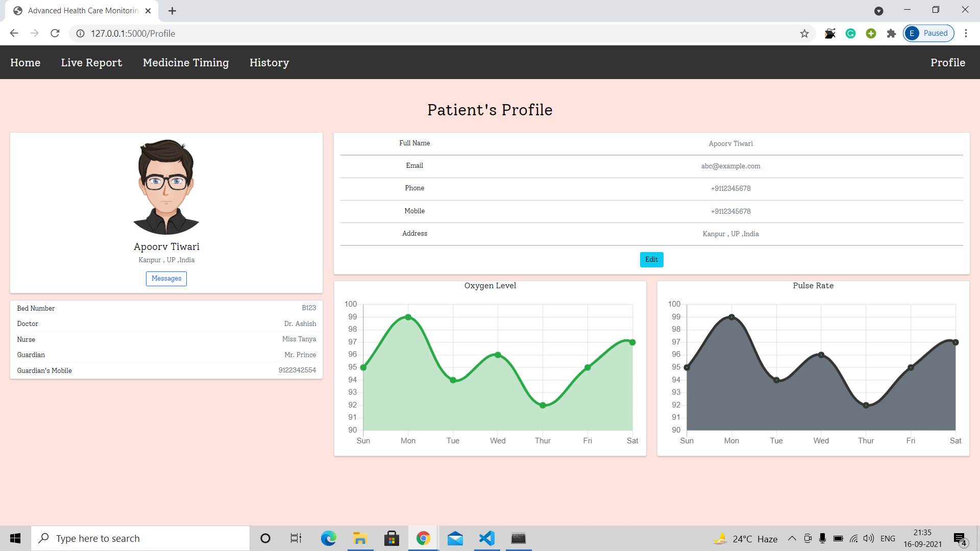The image size is (980, 551).
Task: Click the email value abc@example.com
Action: (730, 166)
